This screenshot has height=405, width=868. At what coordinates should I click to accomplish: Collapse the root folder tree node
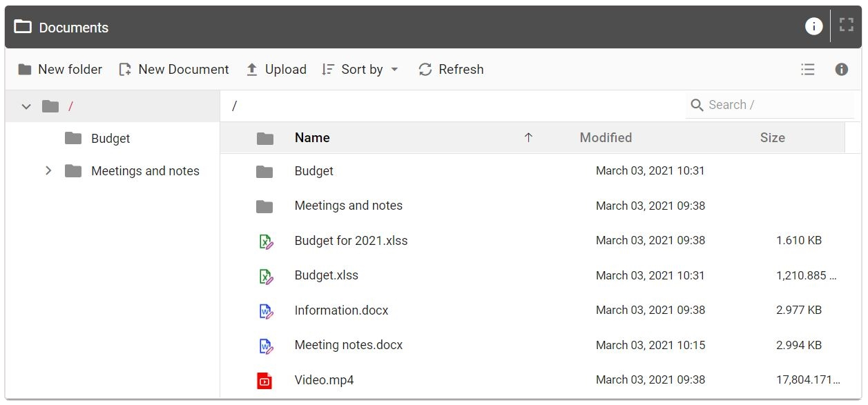pos(26,106)
